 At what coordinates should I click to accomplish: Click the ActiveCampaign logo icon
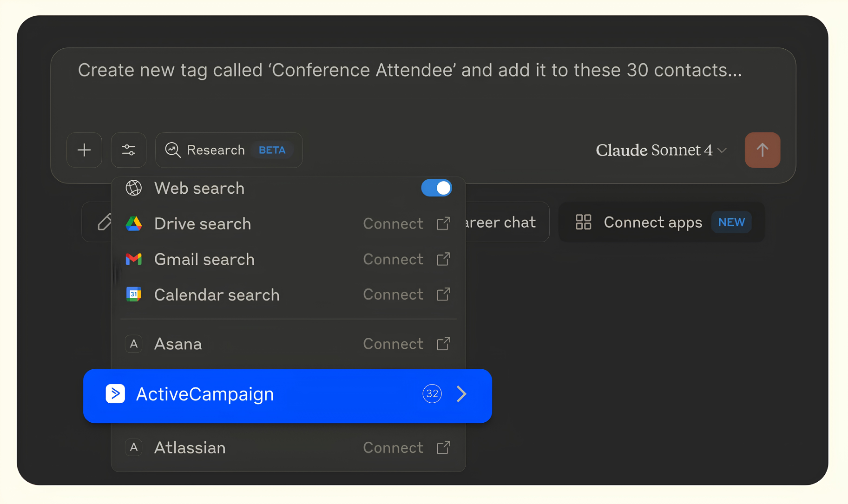point(115,394)
